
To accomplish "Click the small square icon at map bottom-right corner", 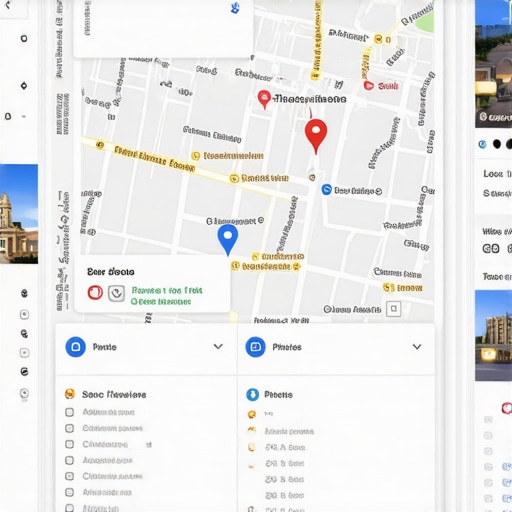I will pos(393,309).
